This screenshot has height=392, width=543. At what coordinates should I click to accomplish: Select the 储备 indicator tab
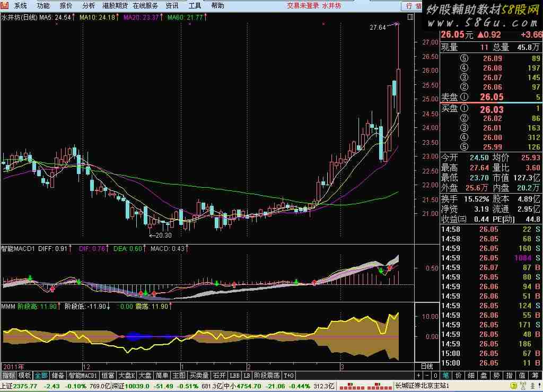coord(58,376)
